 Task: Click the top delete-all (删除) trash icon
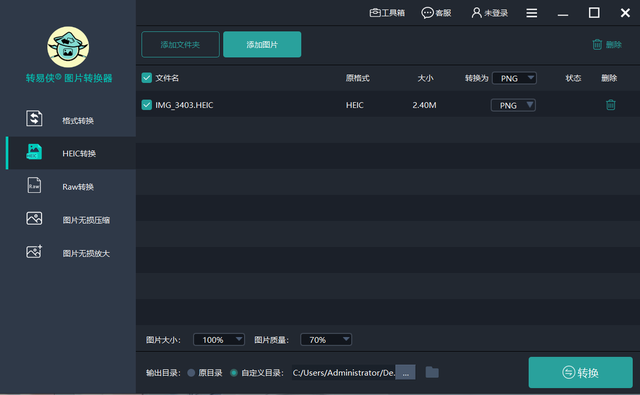(x=597, y=44)
